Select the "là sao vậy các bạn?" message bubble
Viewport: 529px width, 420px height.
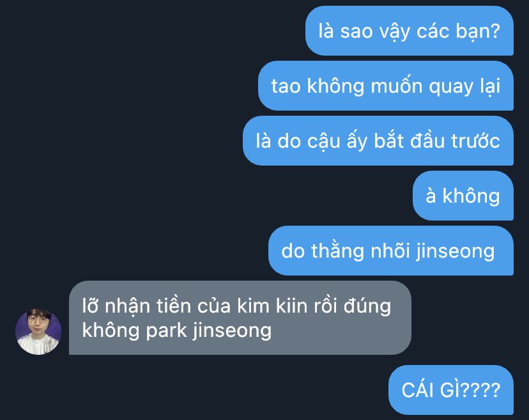tap(410, 31)
